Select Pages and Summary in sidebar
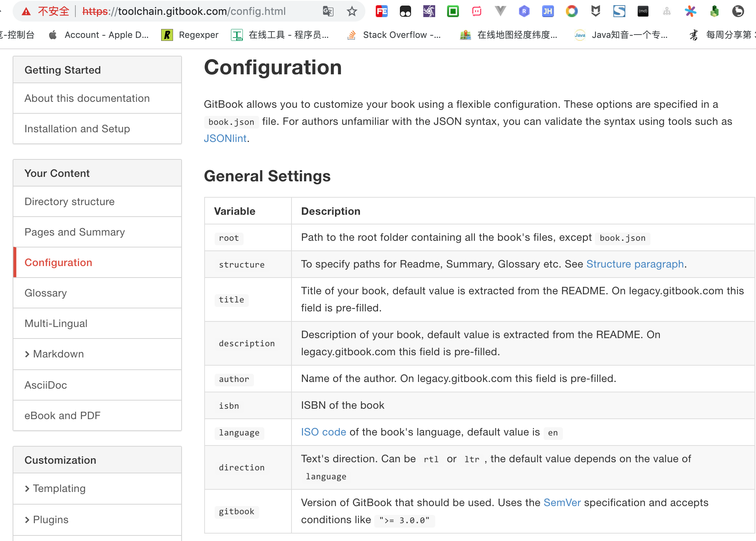This screenshot has width=756, height=541. click(75, 232)
